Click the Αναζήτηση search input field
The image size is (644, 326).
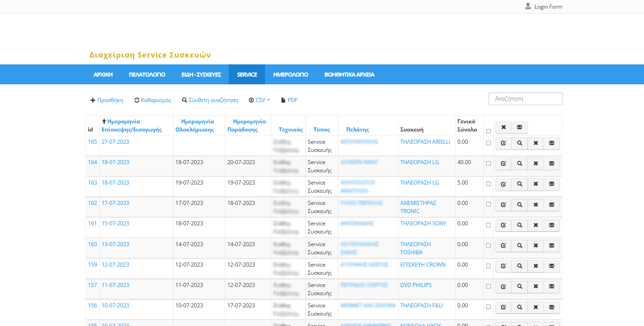525,99
